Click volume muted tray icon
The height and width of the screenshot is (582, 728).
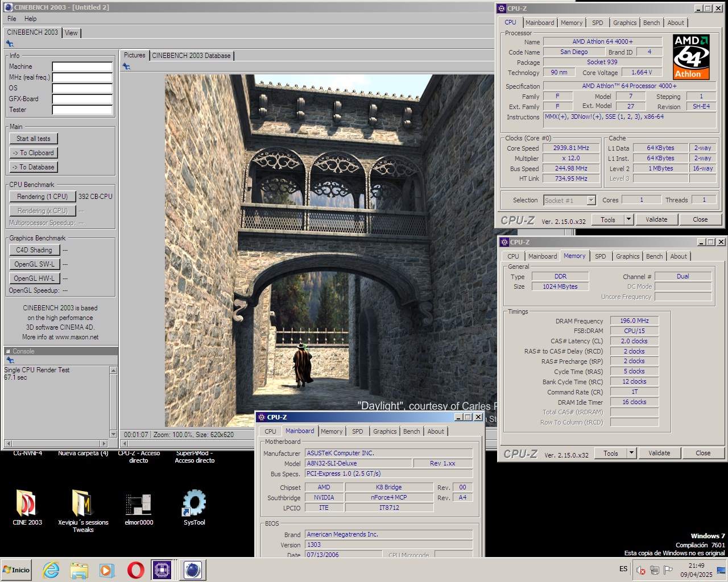point(641,570)
